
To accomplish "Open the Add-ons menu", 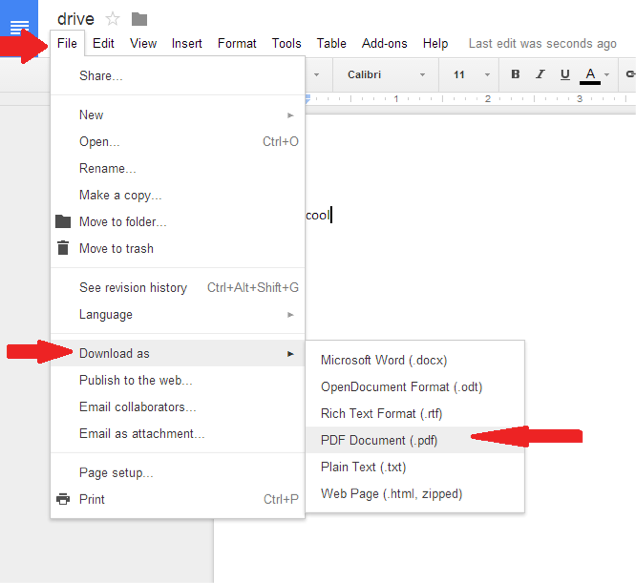I will click(385, 43).
